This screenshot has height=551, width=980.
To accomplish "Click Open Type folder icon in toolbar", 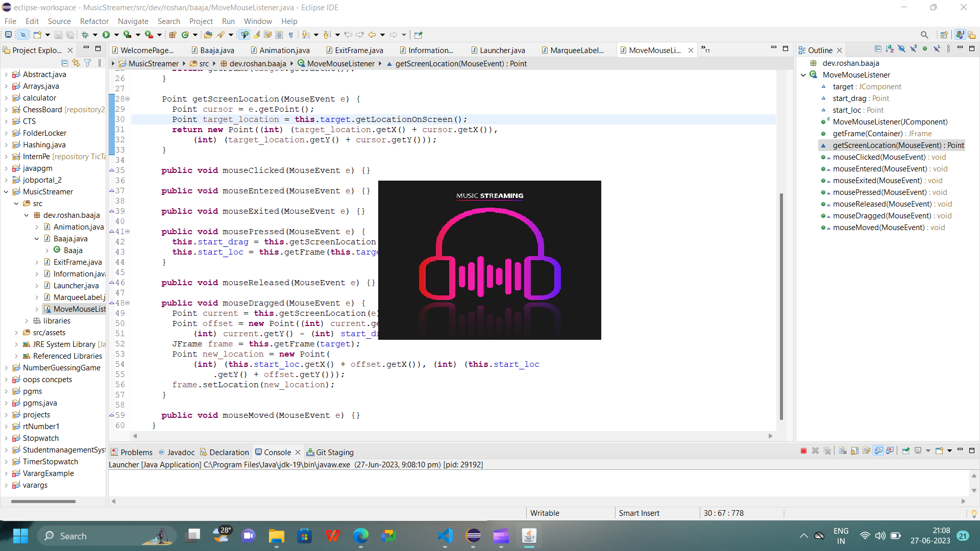I will pyautogui.click(x=208, y=35).
